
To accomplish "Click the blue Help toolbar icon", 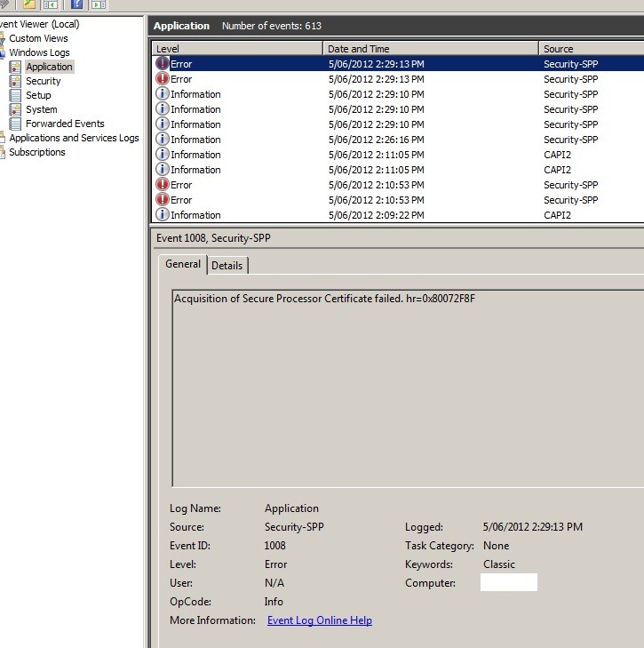I will pos(76,4).
